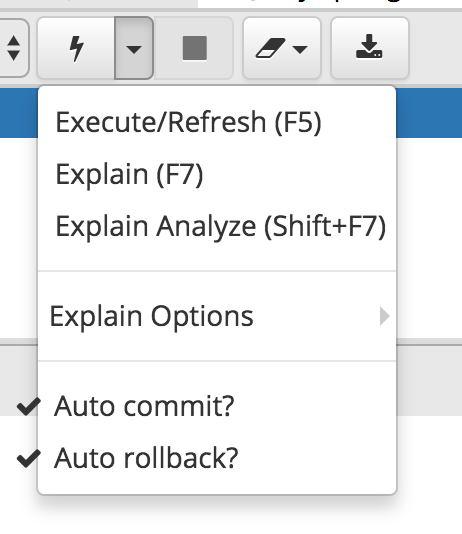462x534 pixels.
Task: Click the white tab at the top edge
Action: point(330,3)
